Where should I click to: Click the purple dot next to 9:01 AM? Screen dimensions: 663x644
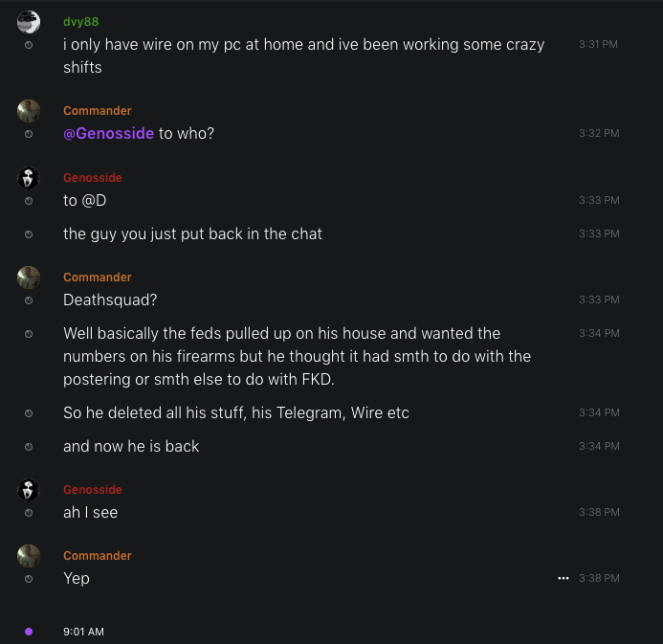coord(29,632)
